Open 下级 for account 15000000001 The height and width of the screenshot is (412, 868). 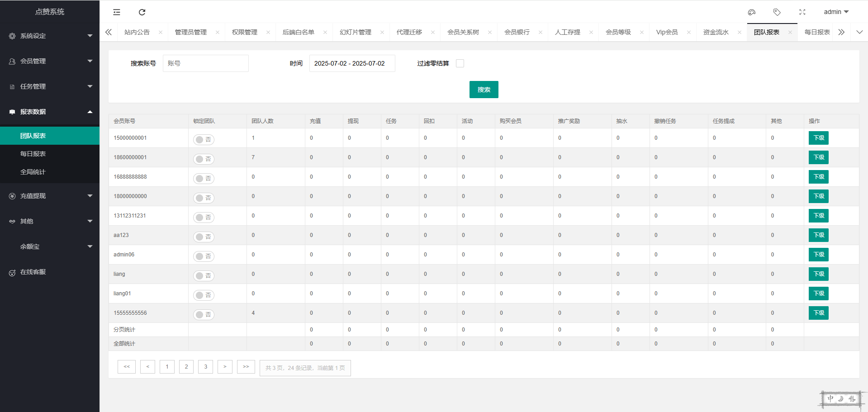coord(819,138)
